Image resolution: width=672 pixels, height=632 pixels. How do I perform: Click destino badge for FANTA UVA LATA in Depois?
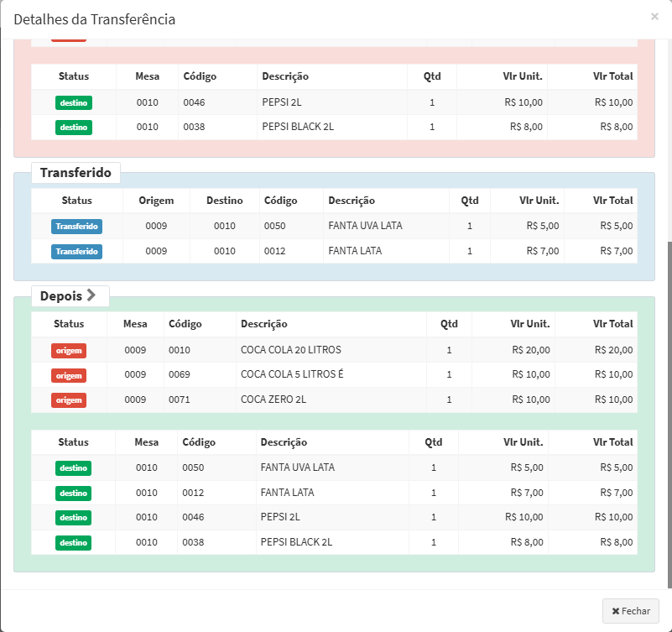73,467
